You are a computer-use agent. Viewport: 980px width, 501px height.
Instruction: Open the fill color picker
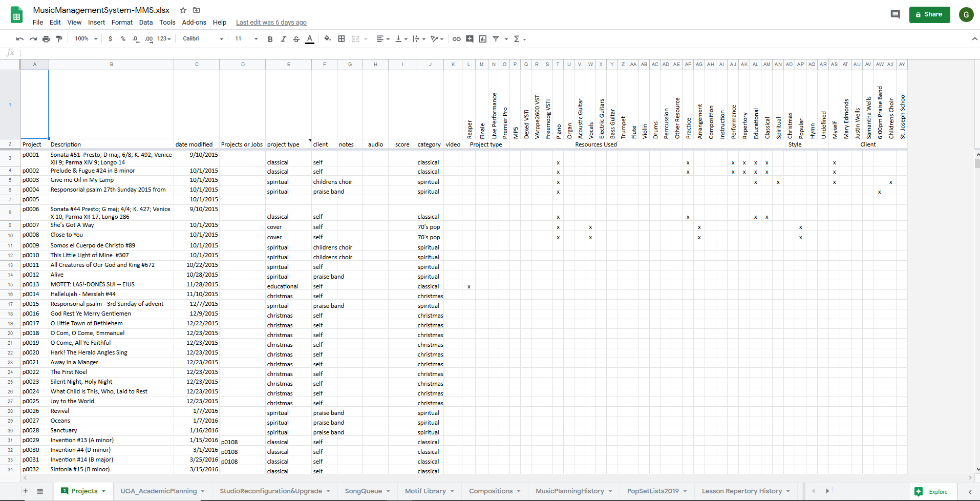[327, 39]
